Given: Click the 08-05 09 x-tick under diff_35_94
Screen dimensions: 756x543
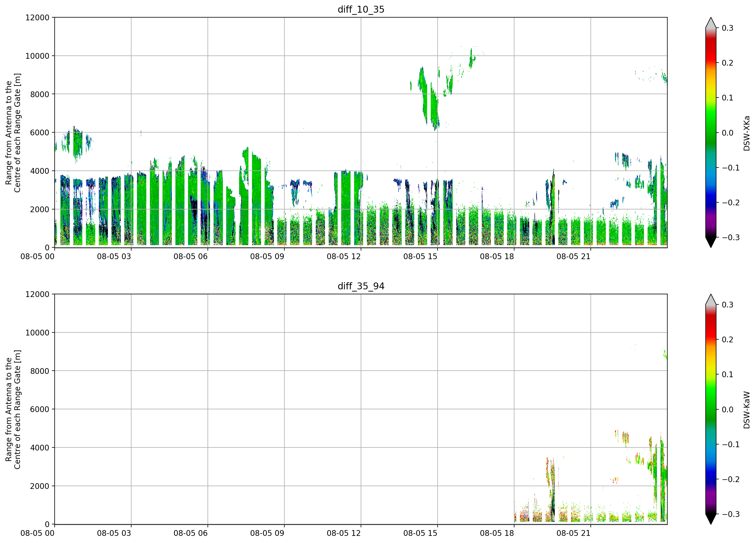Looking at the screenshot, I should tap(267, 533).
